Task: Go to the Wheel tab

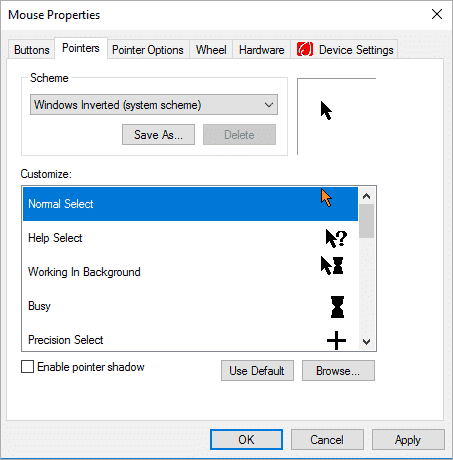Action: [211, 50]
